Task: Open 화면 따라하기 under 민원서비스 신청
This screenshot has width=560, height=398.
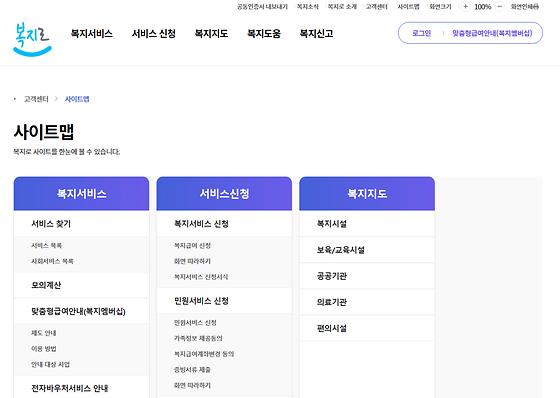Action: 192,385
